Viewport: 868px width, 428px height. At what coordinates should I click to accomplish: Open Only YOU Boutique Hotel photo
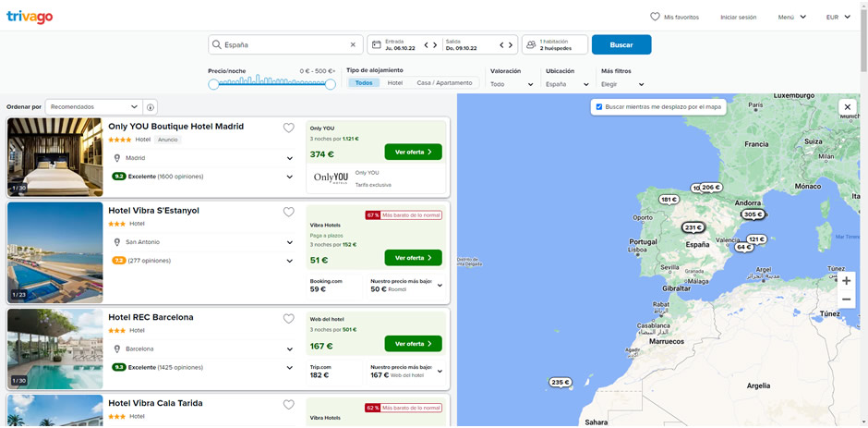54,157
